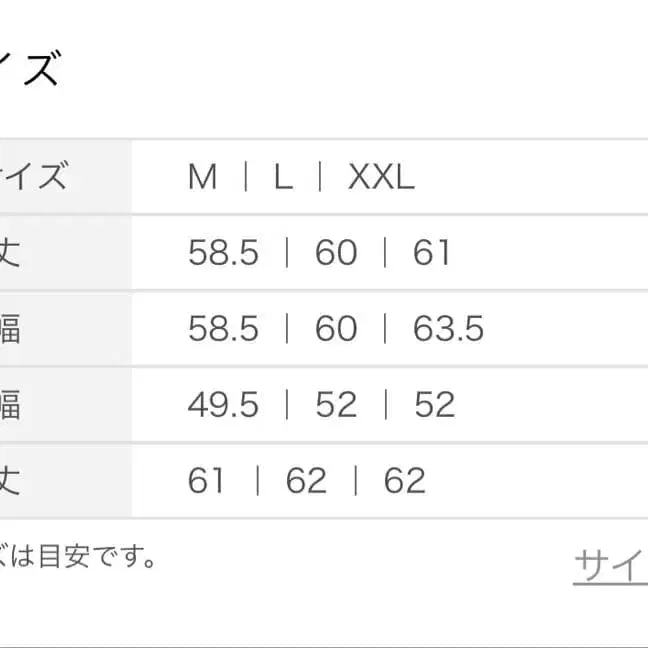Select the 49.5 measurement value

click(x=223, y=405)
